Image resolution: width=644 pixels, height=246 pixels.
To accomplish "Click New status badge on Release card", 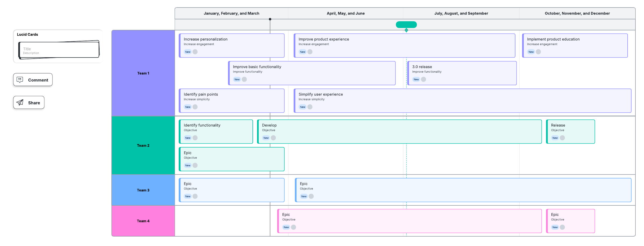I will click(x=555, y=138).
